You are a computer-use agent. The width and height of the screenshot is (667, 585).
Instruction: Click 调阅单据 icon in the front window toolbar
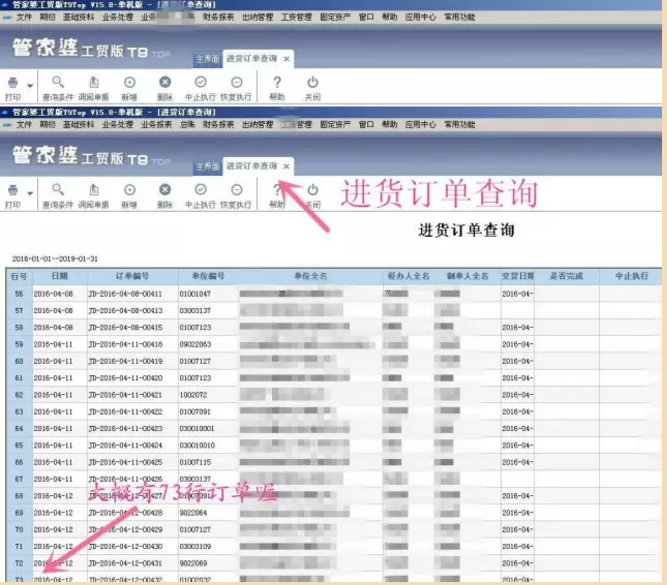(94, 189)
